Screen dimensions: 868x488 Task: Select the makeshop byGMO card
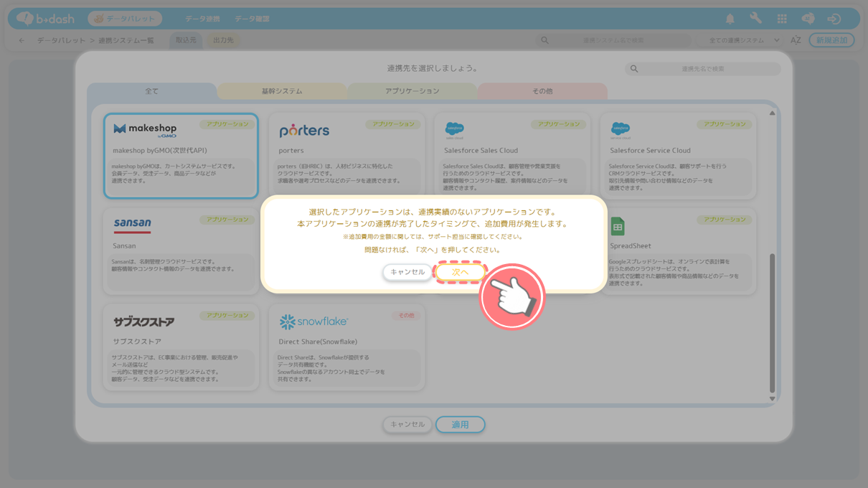click(x=181, y=156)
